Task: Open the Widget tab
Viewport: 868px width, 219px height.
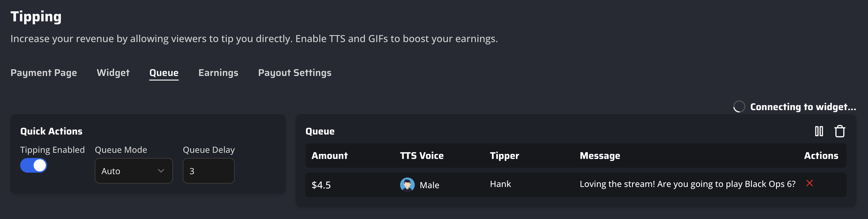Action: [x=113, y=73]
